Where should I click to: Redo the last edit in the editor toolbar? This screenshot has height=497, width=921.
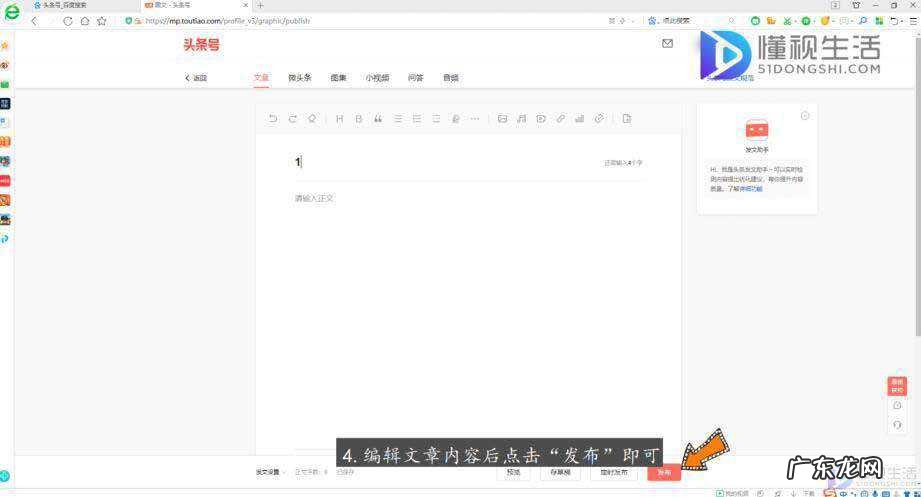(293, 119)
